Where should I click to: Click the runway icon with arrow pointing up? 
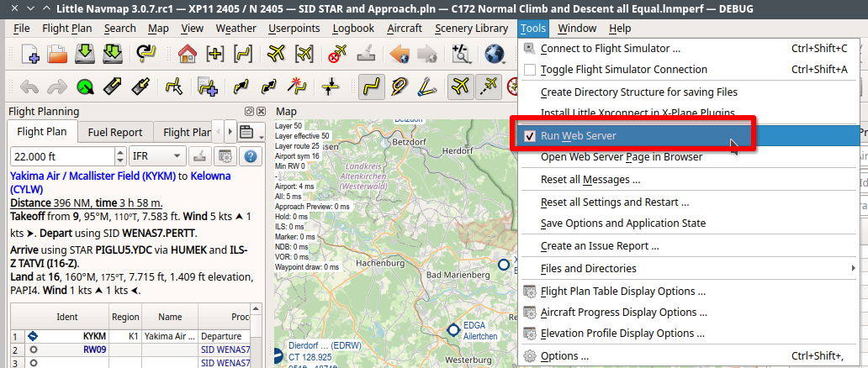coord(113,87)
